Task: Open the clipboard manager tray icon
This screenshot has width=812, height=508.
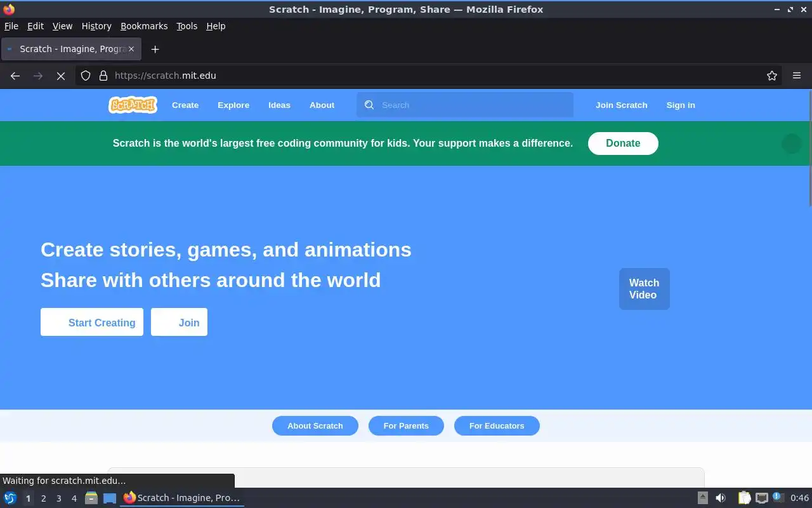Action: pyautogui.click(x=744, y=498)
